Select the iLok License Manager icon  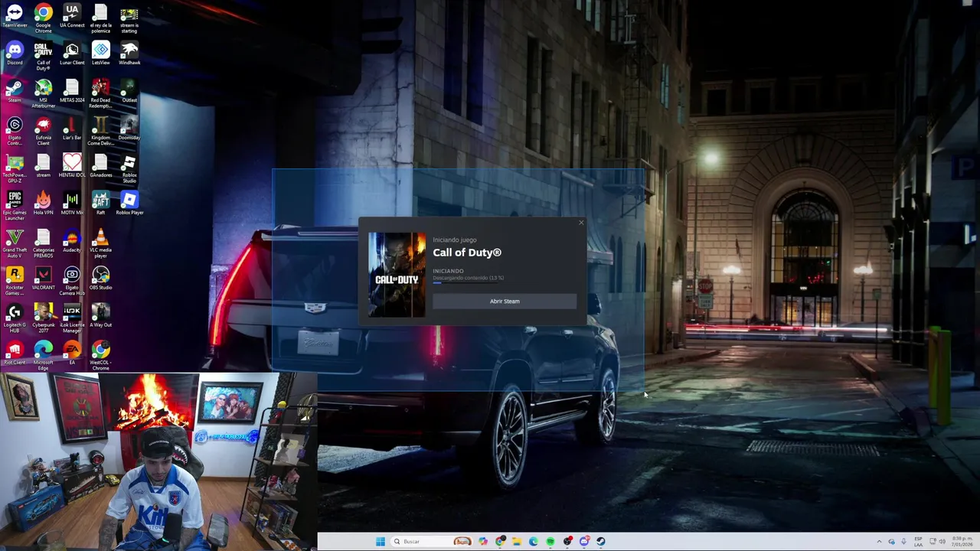pos(72,318)
